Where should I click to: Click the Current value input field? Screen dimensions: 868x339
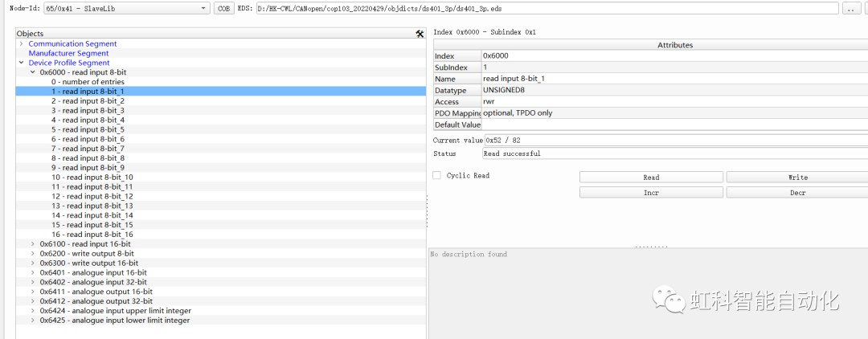(x=675, y=140)
